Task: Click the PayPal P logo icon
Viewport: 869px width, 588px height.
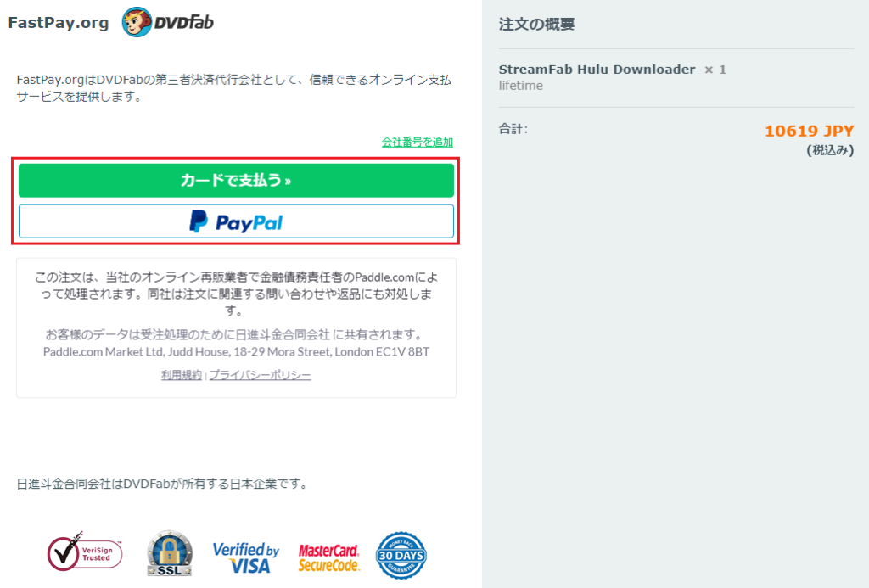Action: coord(199,221)
